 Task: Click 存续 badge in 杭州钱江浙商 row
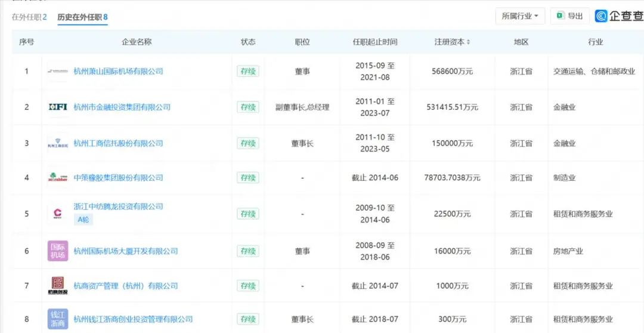pyautogui.click(x=248, y=319)
